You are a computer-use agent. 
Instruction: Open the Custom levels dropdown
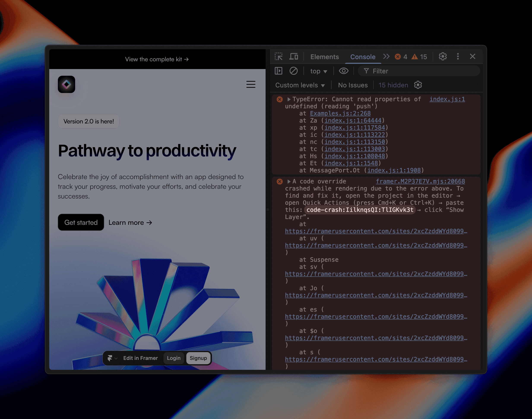coord(300,85)
